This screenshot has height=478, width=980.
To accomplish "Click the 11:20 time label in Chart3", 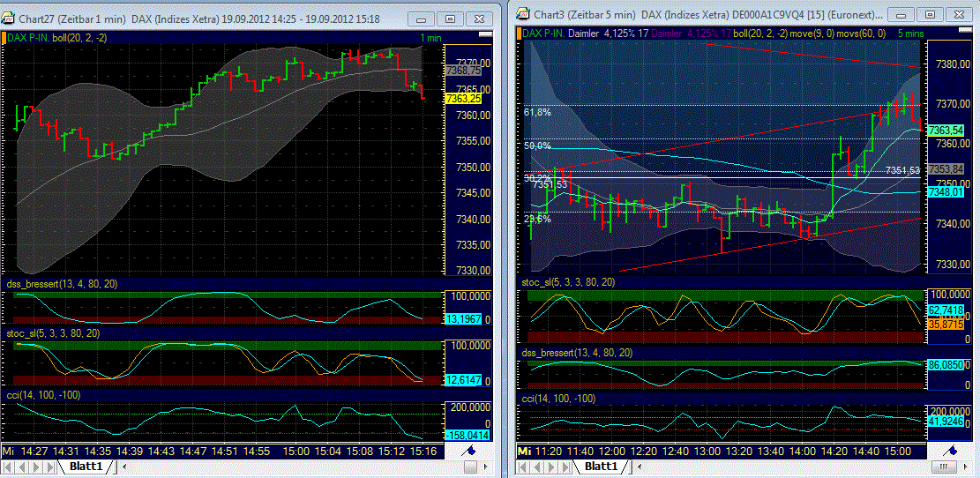I will coord(548,451).
